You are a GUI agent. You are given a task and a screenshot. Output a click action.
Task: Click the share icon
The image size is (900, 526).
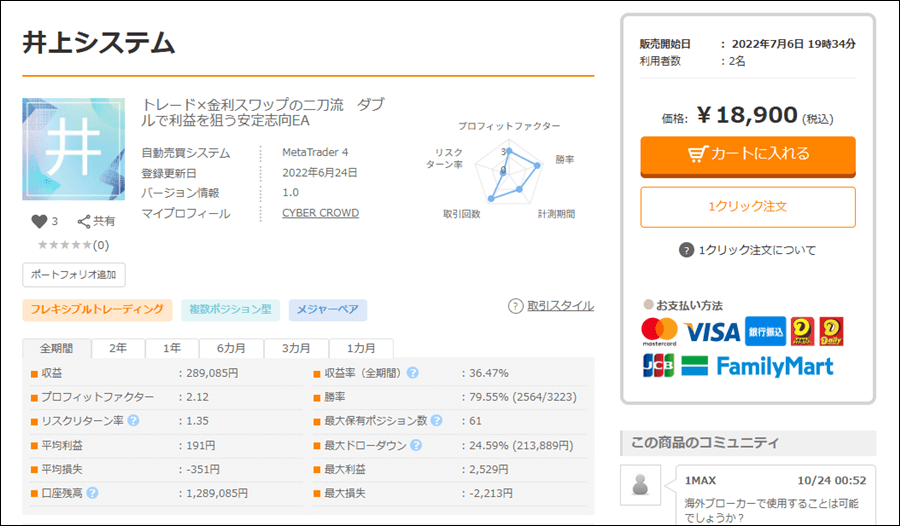pyautogui.click(x=84, y=222)
